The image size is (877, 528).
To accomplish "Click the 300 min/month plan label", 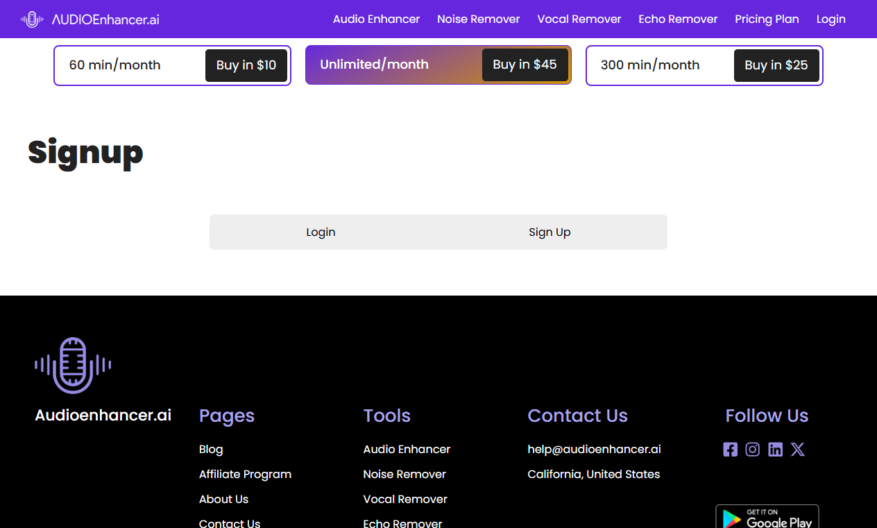I will coord(650,65).
